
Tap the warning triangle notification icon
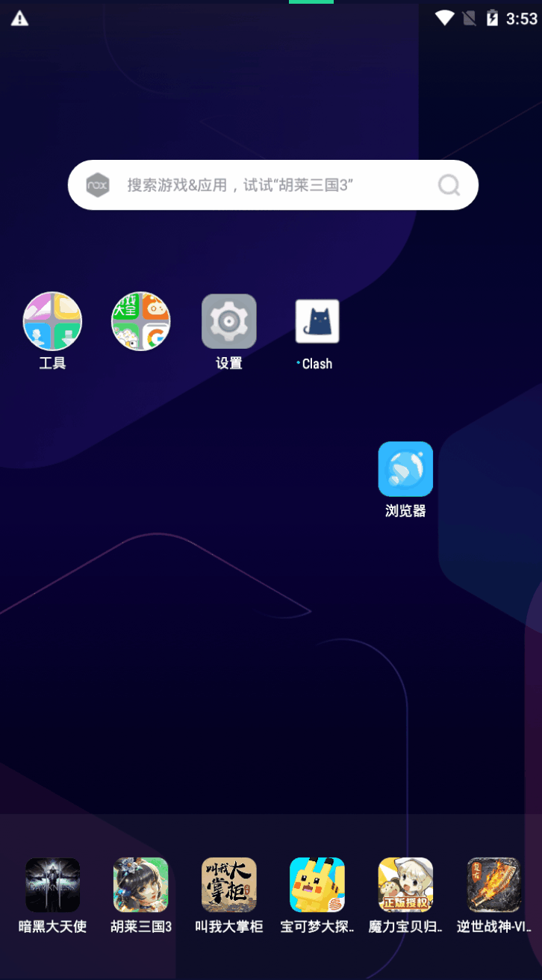(20, 19)
